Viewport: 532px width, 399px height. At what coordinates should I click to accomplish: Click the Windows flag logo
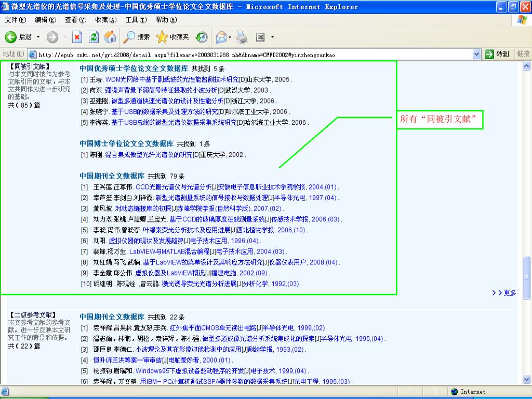pyautogui.click(x=522, y=20)
